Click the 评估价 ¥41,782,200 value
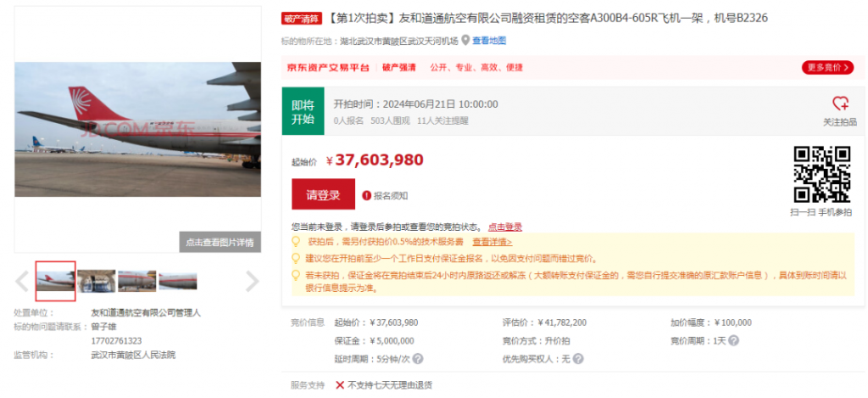Screen dimensions: 868x398 click(x=562, y=322)
